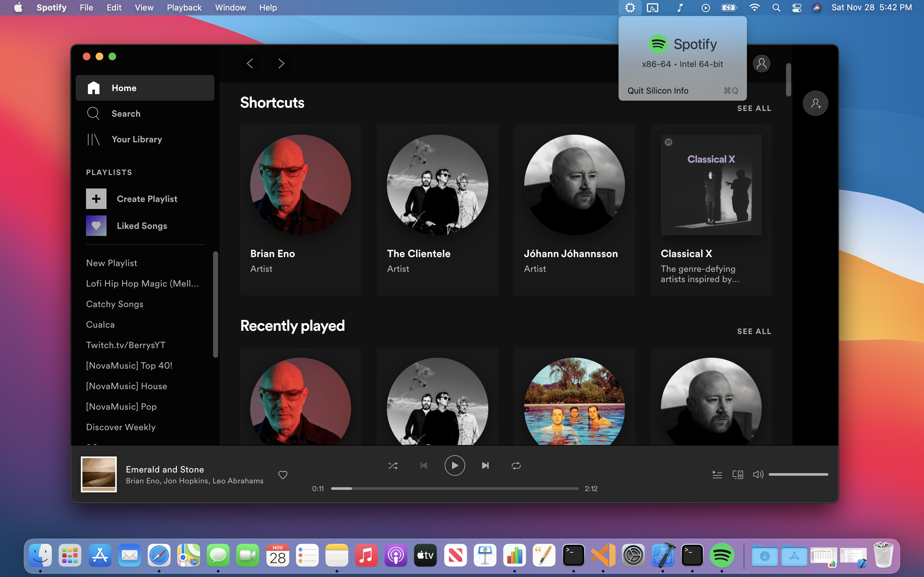This screenshot has height=577, width=924.
Task: Skip to the next track
Action: (485, 465)
